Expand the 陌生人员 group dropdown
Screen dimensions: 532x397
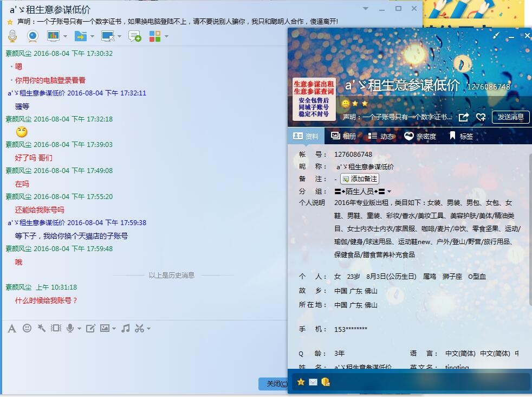pos(389,191)
